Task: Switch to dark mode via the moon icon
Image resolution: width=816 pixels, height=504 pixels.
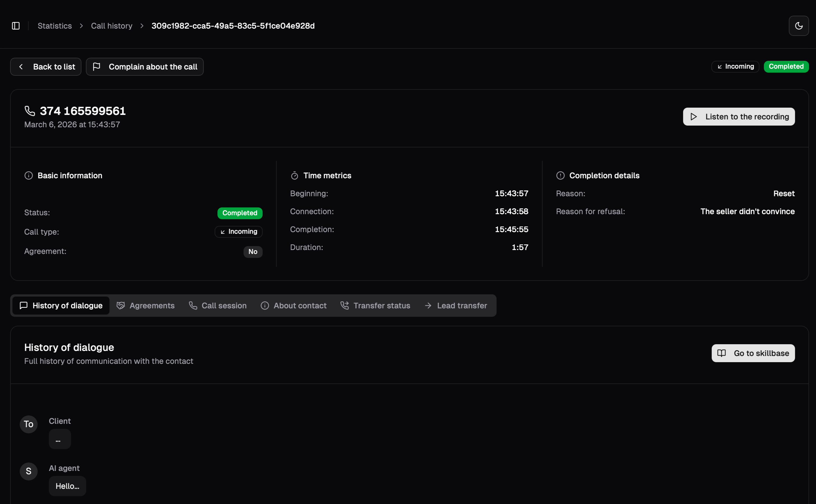Action: 798,26
